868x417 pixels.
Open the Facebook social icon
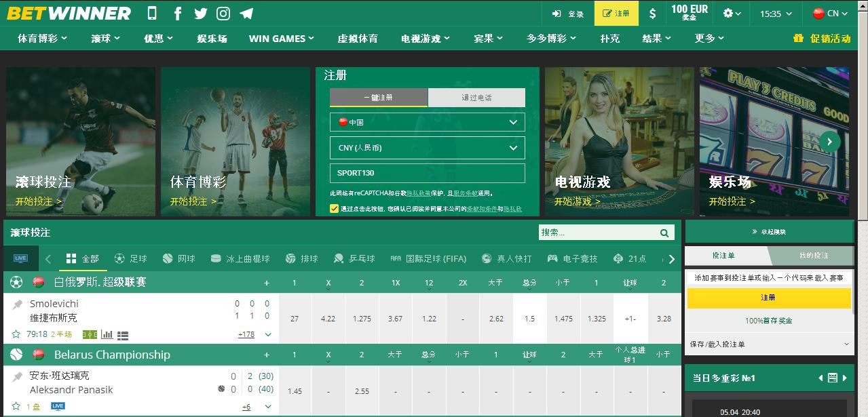pyautogui.click(x=178, y=13)
